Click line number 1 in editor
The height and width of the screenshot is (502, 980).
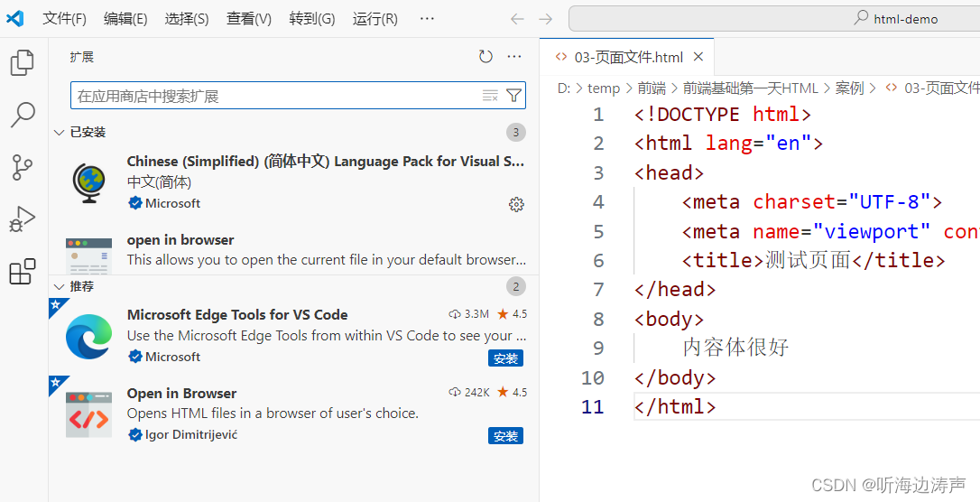598,115
